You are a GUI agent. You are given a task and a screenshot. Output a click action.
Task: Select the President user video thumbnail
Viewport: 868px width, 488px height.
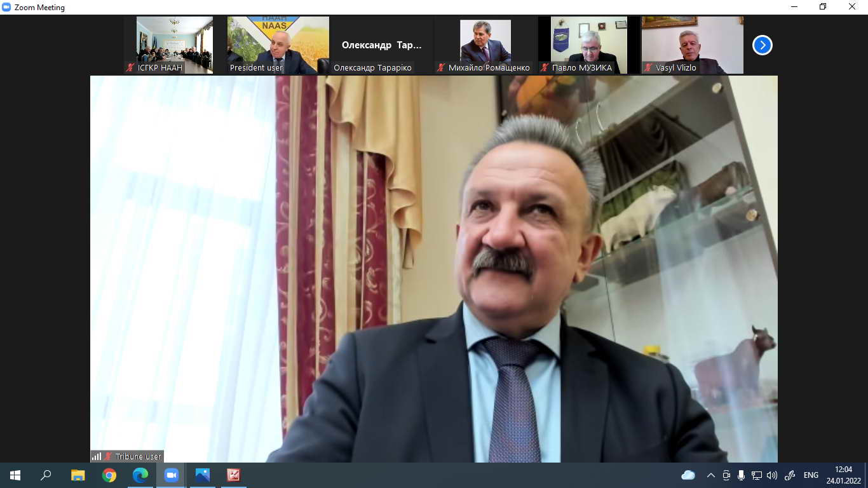point(278,44)
